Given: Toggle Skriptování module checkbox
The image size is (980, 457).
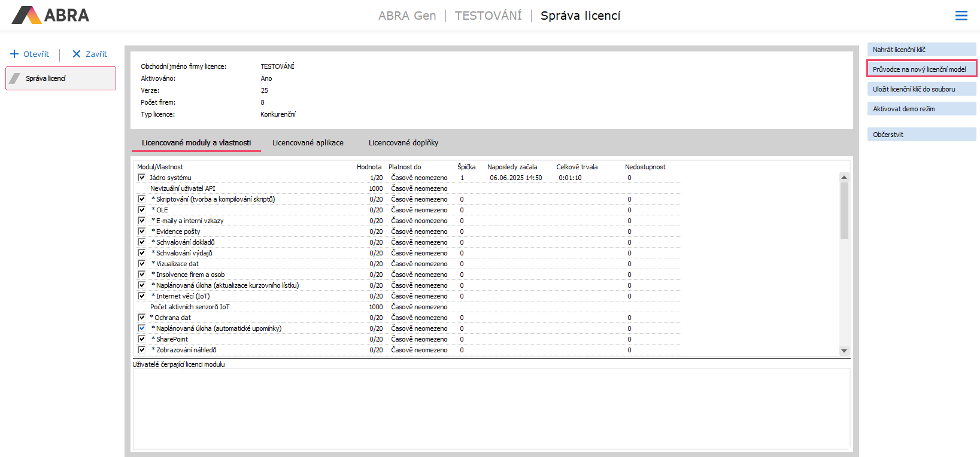Looking at the screenshot, I should (x=142, y=199).
